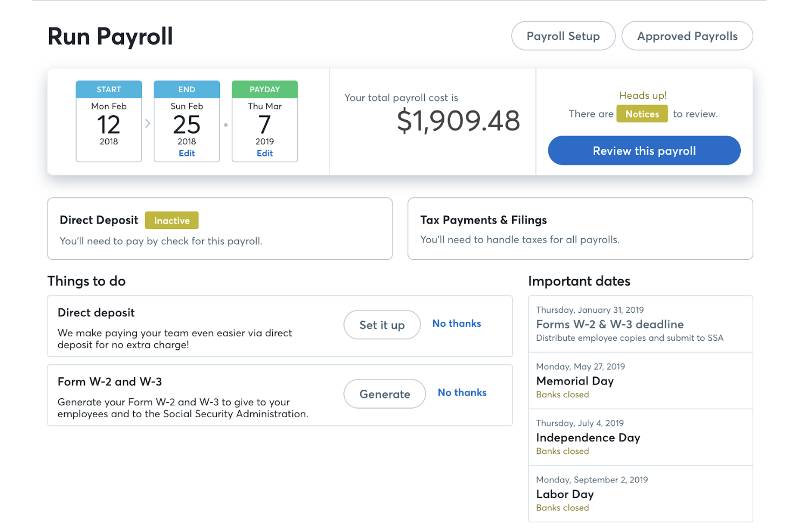This screenshot has height=532, width=798.
Task: Switch to Approved Payrolls
Action: [x=687, y=36]
